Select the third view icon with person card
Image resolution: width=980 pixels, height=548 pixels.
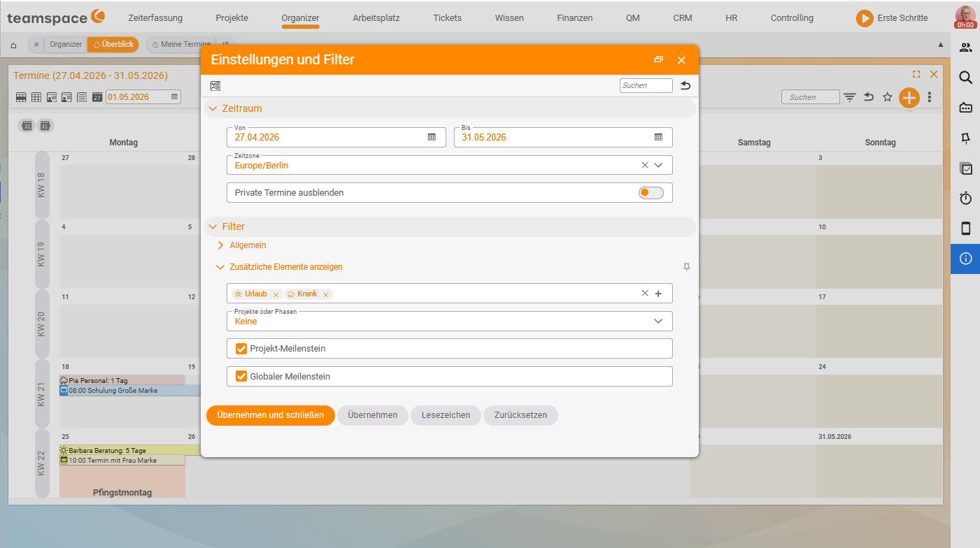coord(52,97)
